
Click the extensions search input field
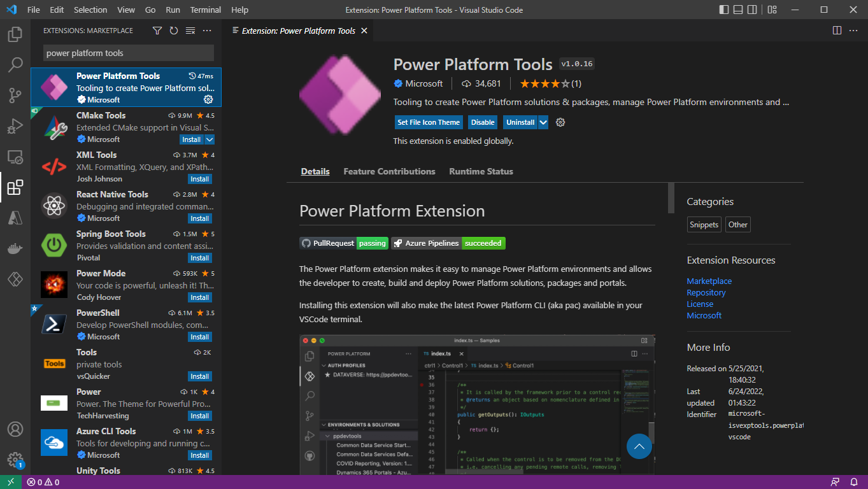click(128, 53)
